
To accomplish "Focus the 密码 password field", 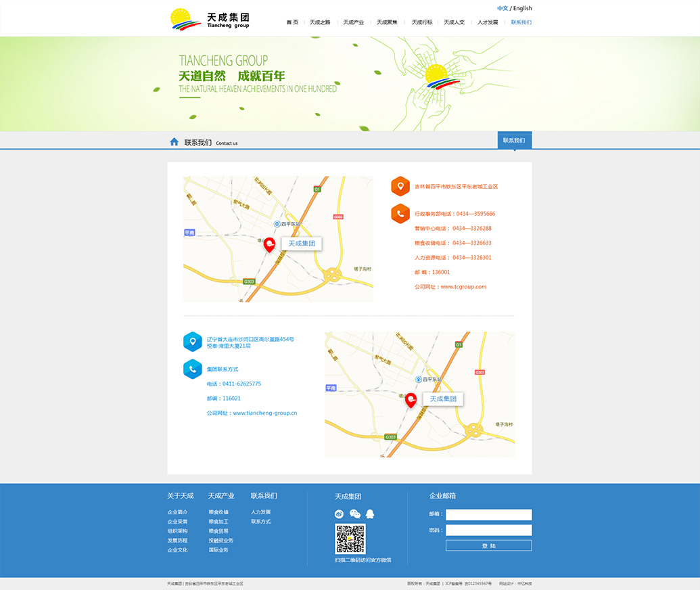I will point(488,530).
